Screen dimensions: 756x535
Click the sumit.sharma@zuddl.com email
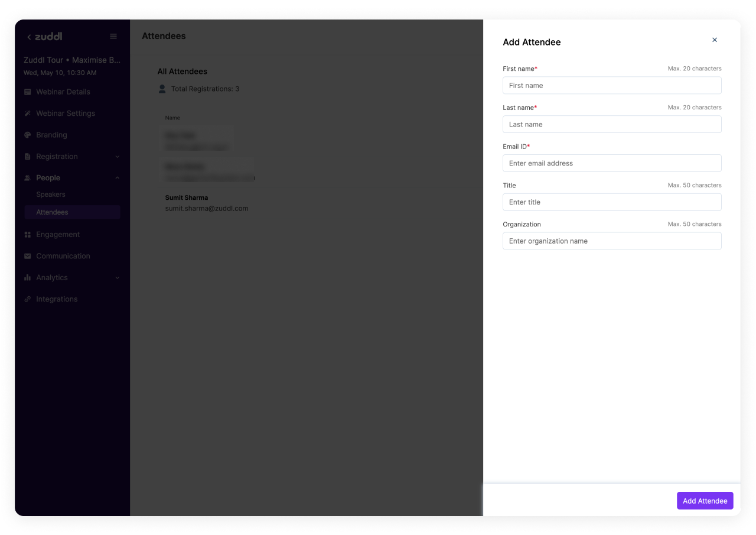(x=207, y=209)
